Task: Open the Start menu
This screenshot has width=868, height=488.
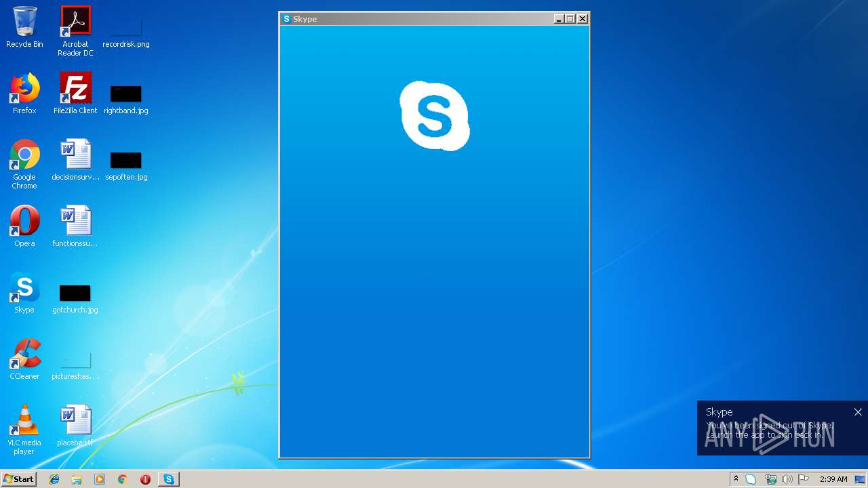Action: (x=18, y=479)
